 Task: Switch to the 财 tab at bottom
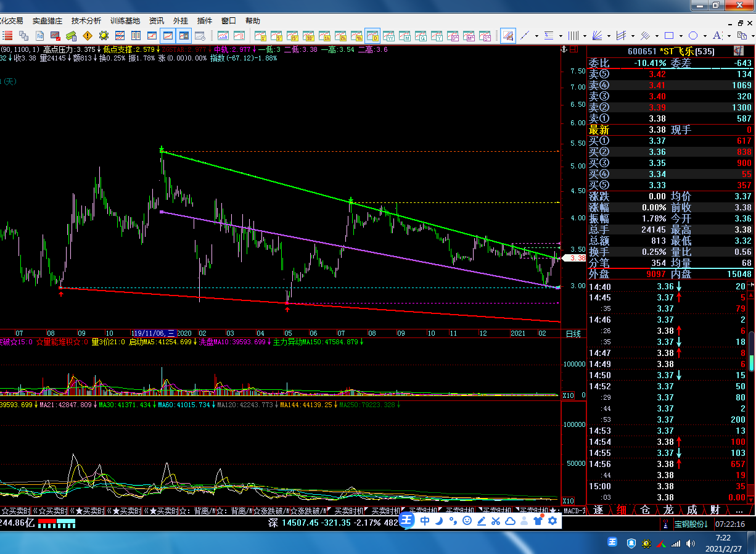(715, 510)
